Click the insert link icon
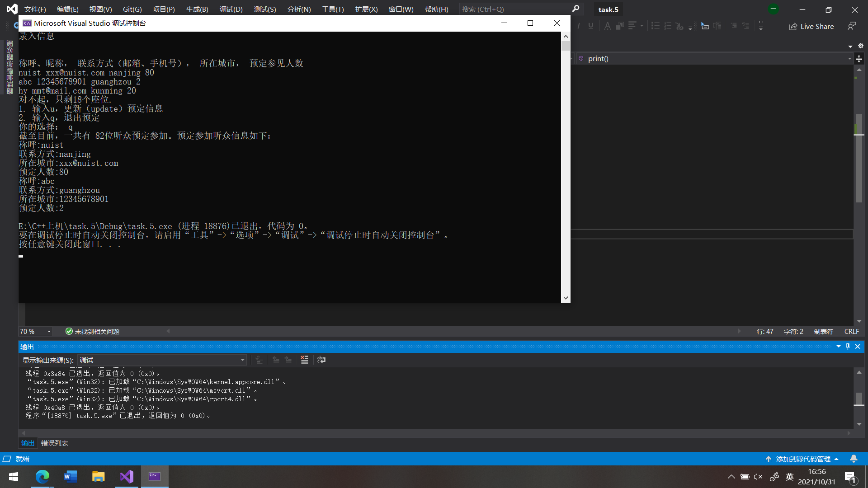 pyautogui.click(x=680, y=26)
